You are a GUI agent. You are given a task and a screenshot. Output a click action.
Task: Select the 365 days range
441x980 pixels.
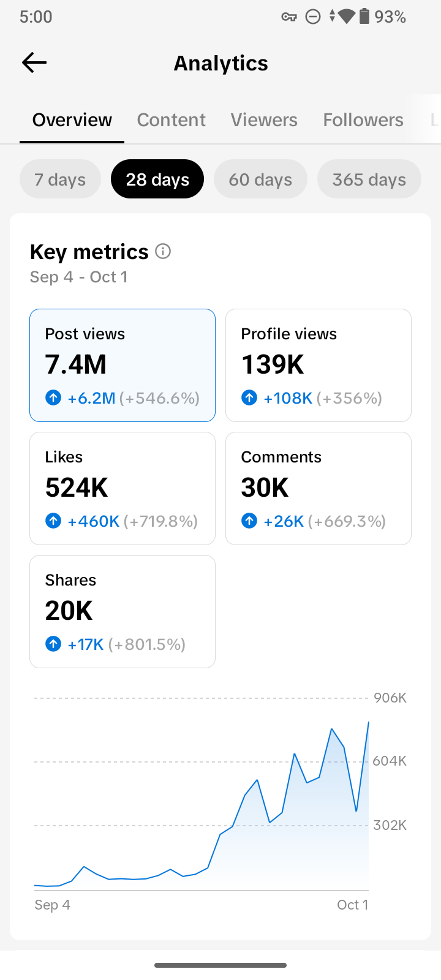pos(369,179)
